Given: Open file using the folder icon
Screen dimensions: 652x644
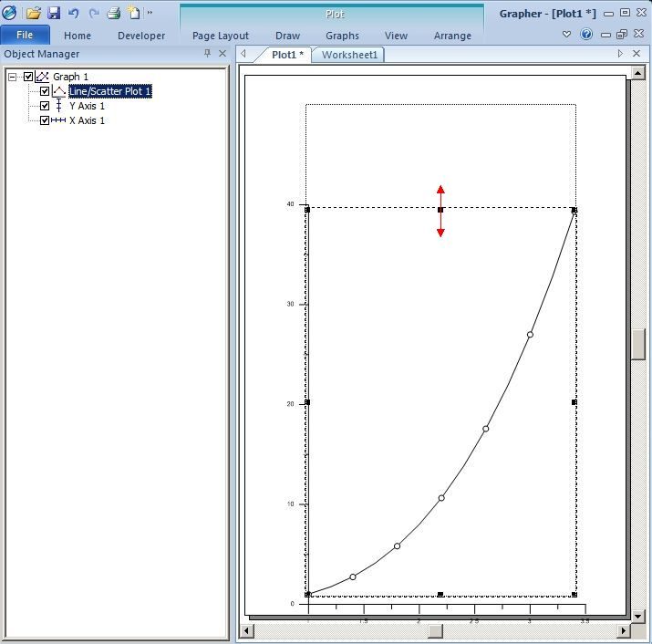Looking at the screenshot, I should pos(33,14).
